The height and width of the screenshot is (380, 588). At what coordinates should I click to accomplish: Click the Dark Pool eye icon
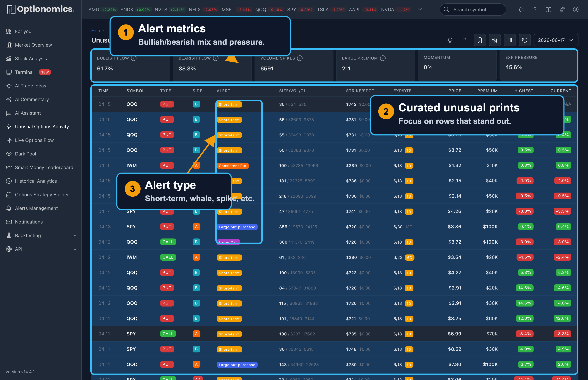[x=9, y=154]
